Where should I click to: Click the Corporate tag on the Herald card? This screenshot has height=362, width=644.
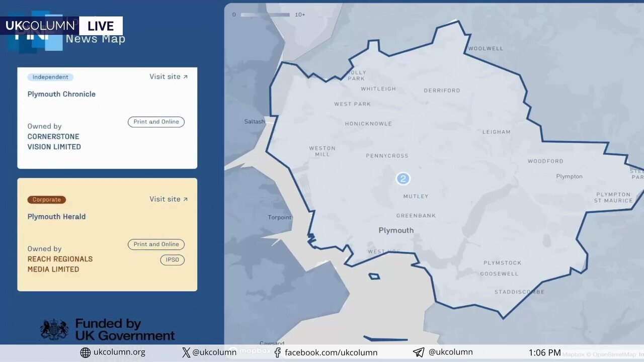[x=46, y=200]
